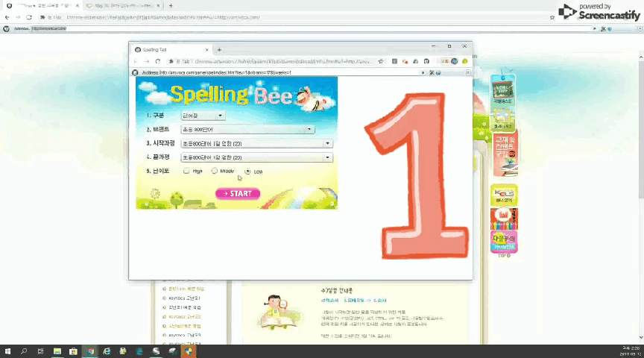644x358 pixels.
Task: Click the first extension icon beside popup bookmark star
Action: (394, 61)
